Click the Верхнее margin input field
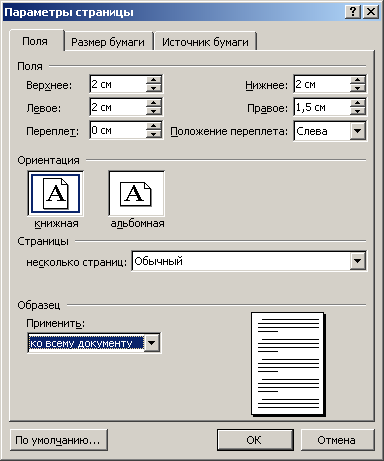The width and height of the screenshot is (384, 461). [x=118, y=84]
